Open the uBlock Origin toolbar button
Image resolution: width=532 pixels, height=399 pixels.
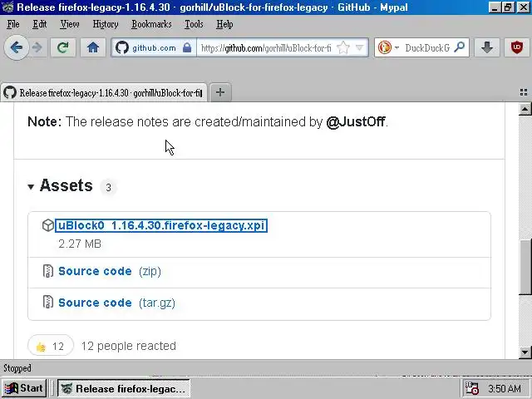pyautogui.click(x=517, y=47)
